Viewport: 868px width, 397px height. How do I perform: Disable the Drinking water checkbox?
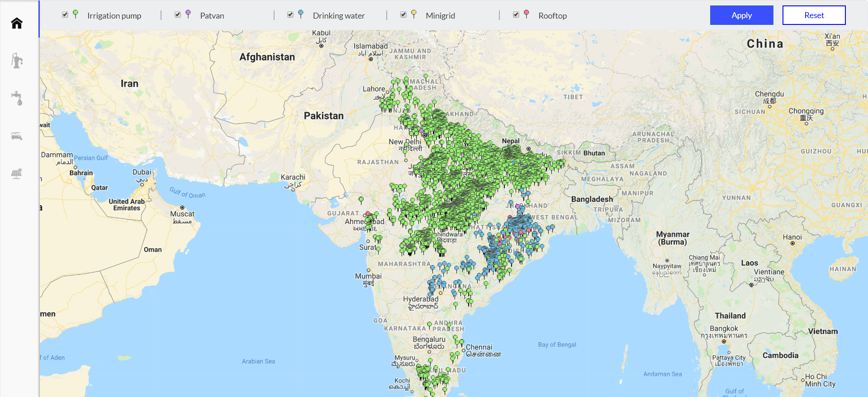click(290, 14)
